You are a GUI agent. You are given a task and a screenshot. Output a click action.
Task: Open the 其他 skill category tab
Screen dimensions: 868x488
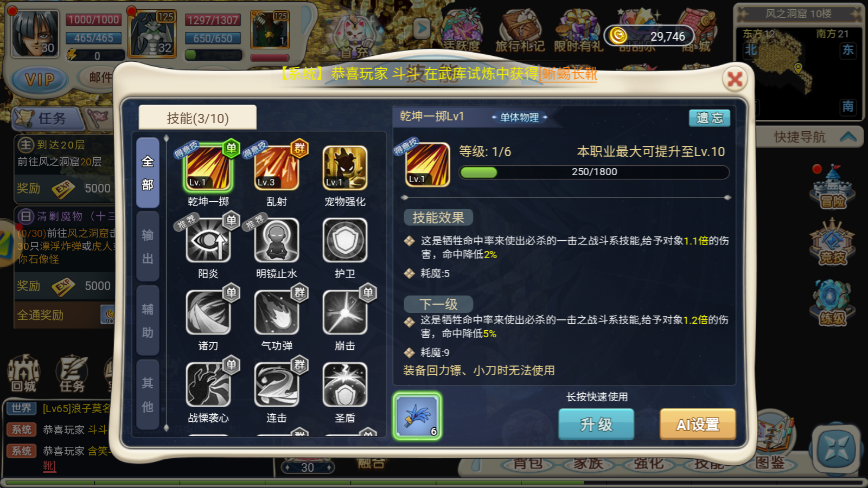click(148, 394)
